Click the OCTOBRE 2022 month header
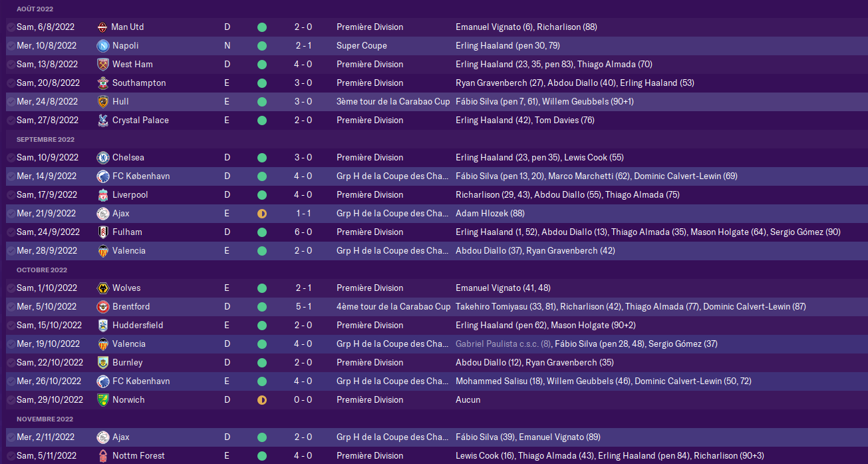This screenshot has height=464, width=868. [x=42, y=270]
